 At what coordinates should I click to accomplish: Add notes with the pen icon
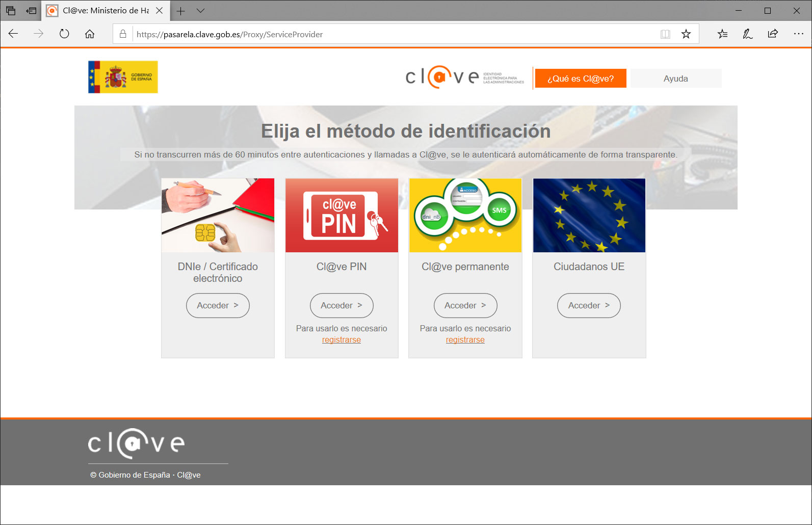(x=748, y=34)
